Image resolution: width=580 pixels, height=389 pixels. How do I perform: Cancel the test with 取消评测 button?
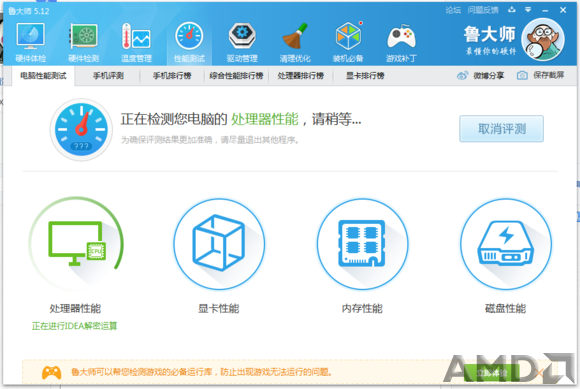click(x=501, y=129)
